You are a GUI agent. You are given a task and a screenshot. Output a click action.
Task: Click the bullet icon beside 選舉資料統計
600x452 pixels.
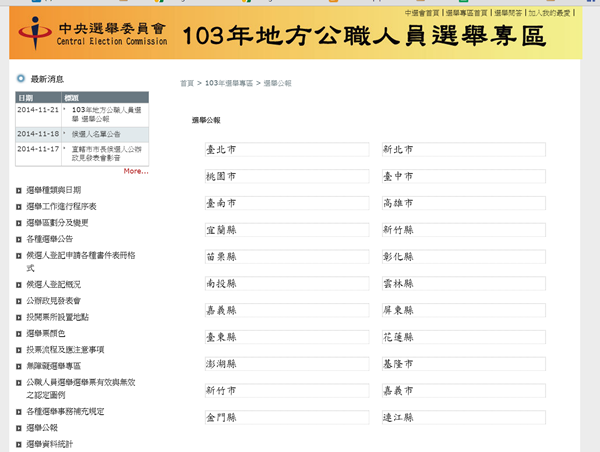[19, 443]
